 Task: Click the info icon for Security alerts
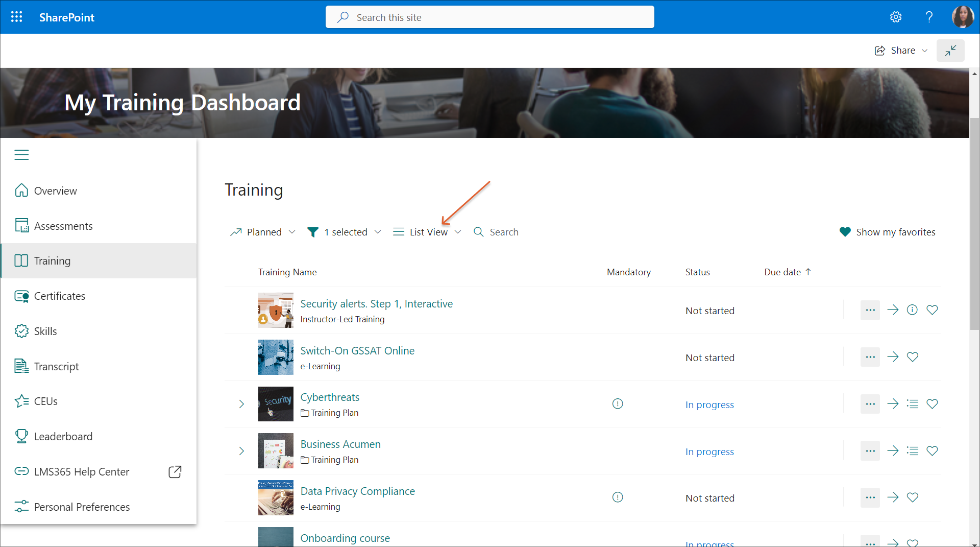[912, 310]
